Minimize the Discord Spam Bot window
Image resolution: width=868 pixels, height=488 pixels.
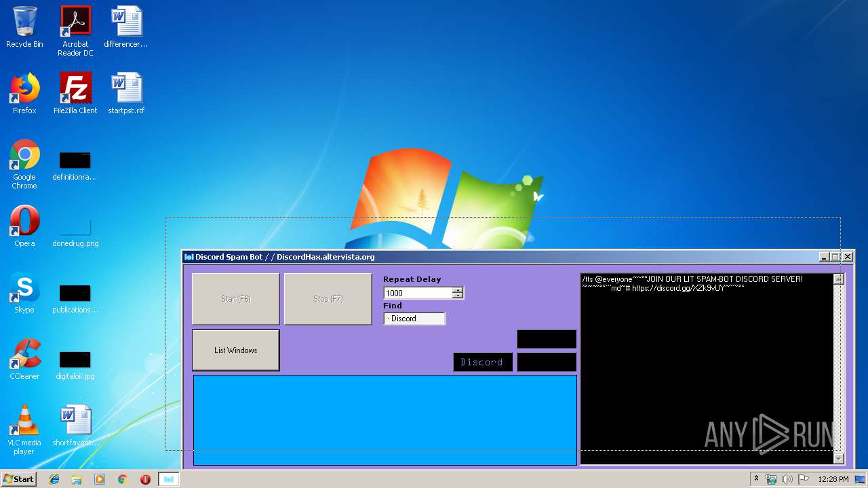click(824, 257)
